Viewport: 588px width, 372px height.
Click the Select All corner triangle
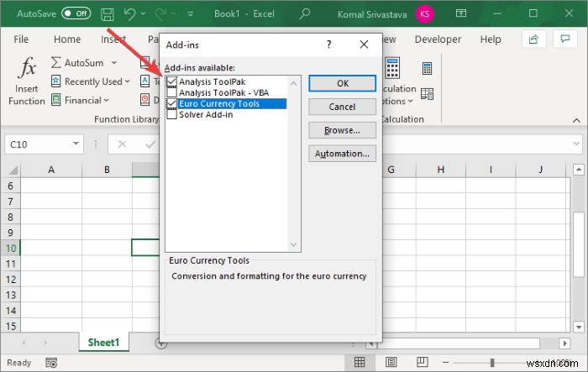[13, 170]
